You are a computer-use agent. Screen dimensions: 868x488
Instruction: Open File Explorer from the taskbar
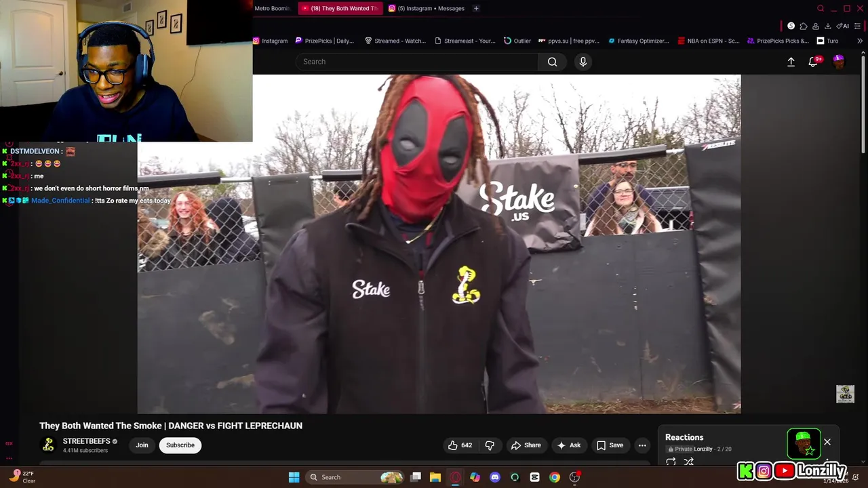[435, 477]
